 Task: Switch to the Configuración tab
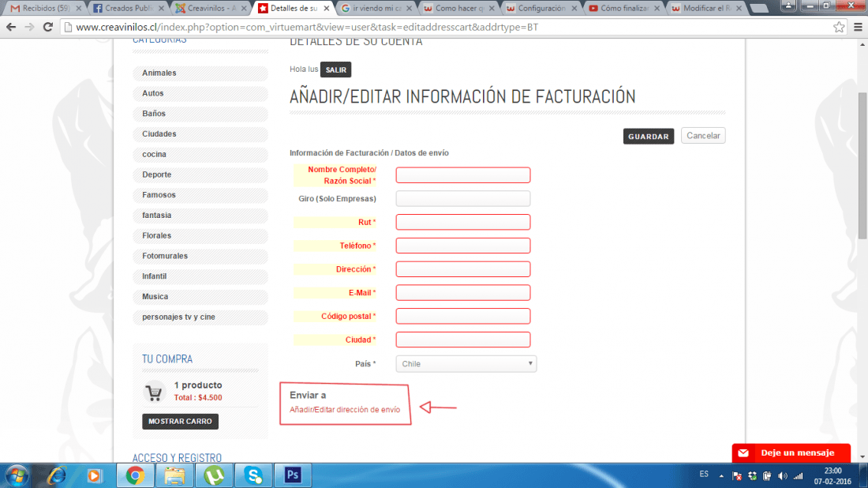click(541, 9)
